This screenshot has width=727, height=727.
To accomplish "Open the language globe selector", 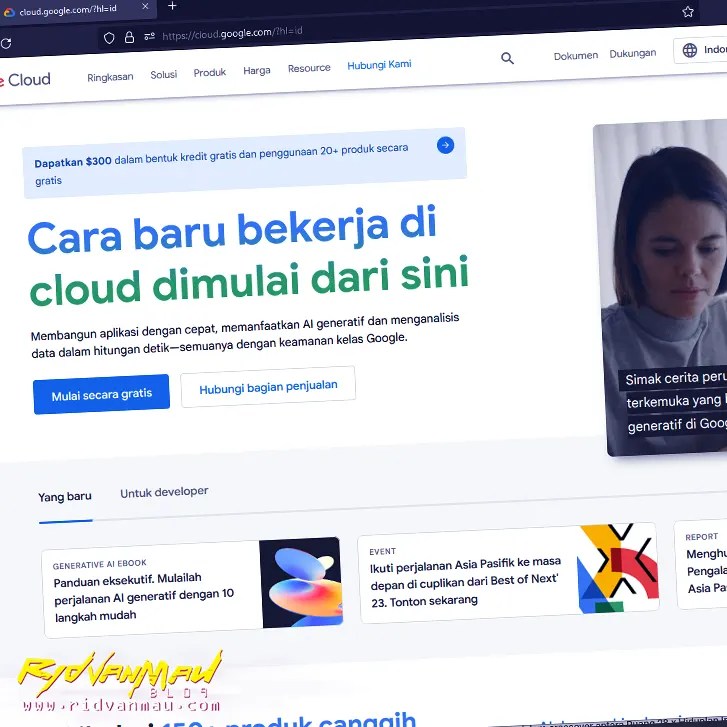I will click(701, 50).
